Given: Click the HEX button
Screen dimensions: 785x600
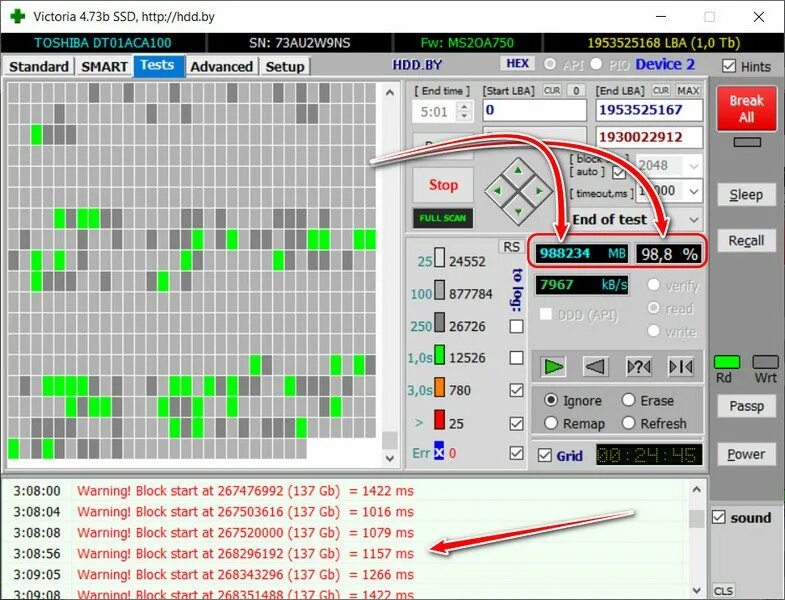Looking at the screenshot, I should coord(518,64).
